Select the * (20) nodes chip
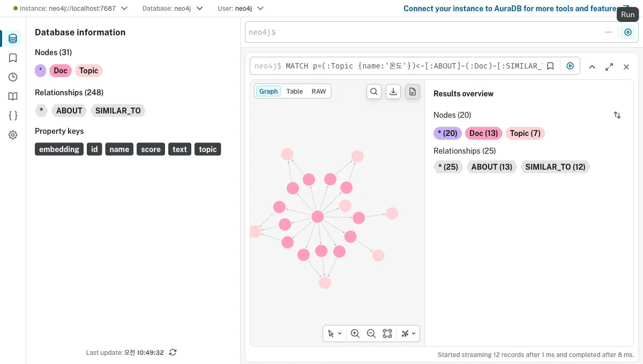The width and height of the screenshot is (643, 364). click(x=447, y=133)
